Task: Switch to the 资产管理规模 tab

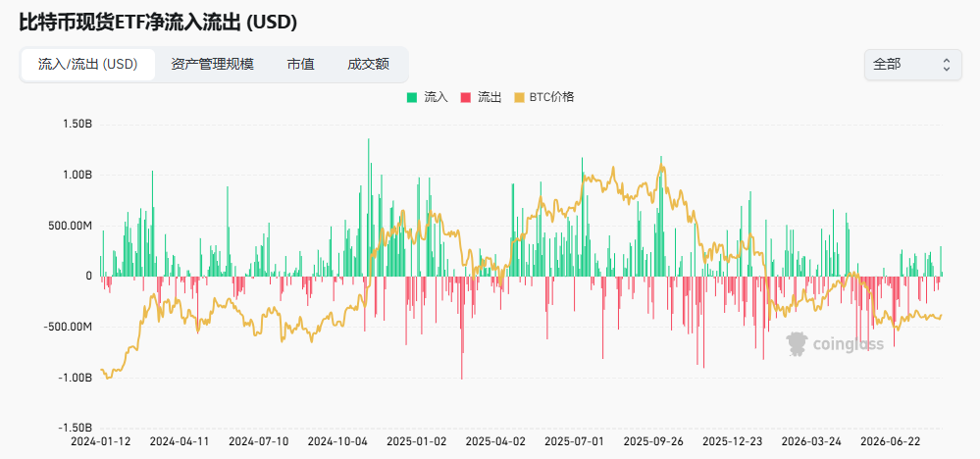Action: click(213, 65)
